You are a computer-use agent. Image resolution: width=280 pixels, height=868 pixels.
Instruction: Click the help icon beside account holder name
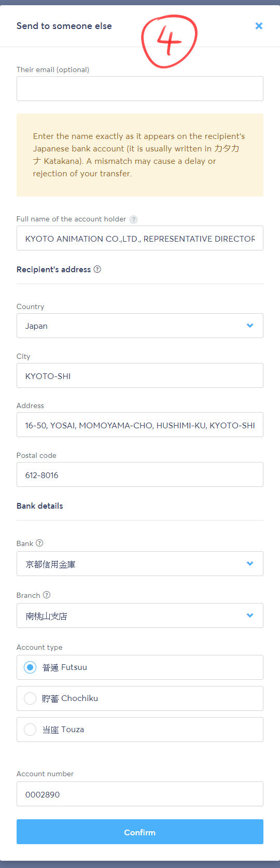pos(133,219)
